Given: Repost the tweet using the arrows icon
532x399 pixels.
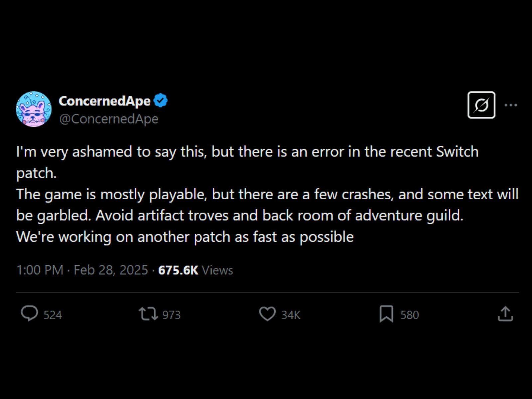Looking at the screenshot, I should coord(148,314).
